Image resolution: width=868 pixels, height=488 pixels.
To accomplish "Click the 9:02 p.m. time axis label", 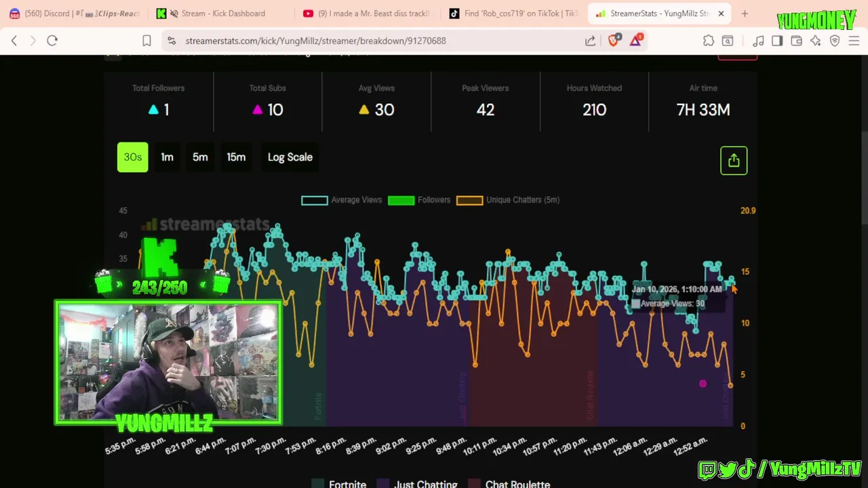I will 392,446.
